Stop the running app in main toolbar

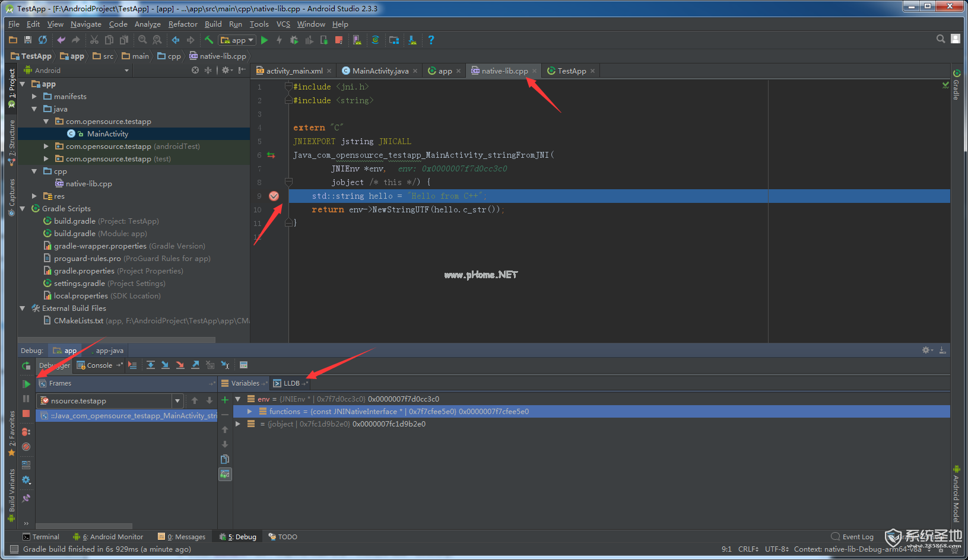coord(339,40)
